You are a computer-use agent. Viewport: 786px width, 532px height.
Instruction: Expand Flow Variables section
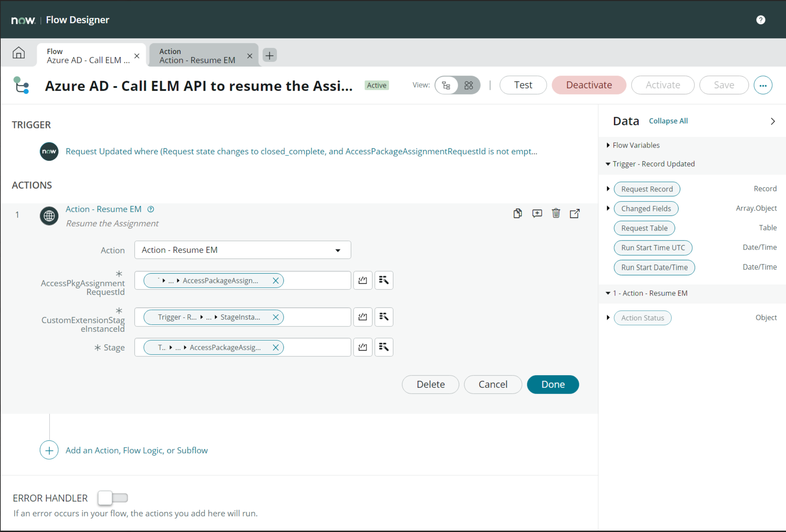pyautogui.click(x=608, y=145)
